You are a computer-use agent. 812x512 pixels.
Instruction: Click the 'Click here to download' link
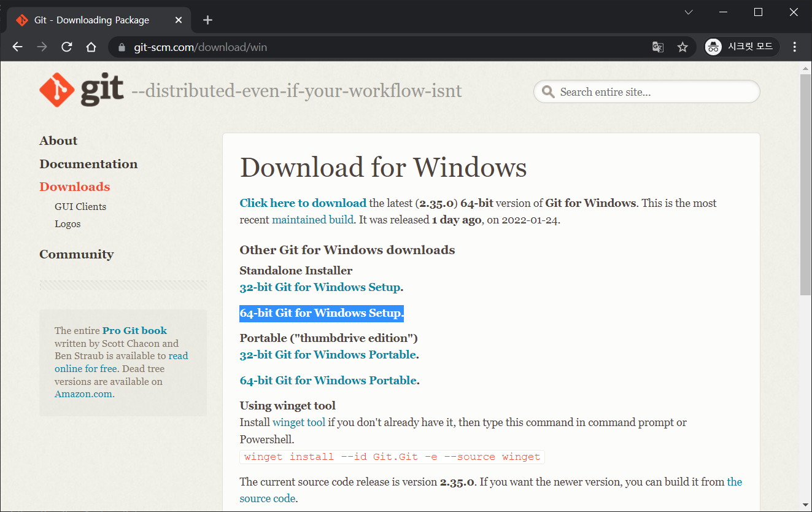(303, 203)
